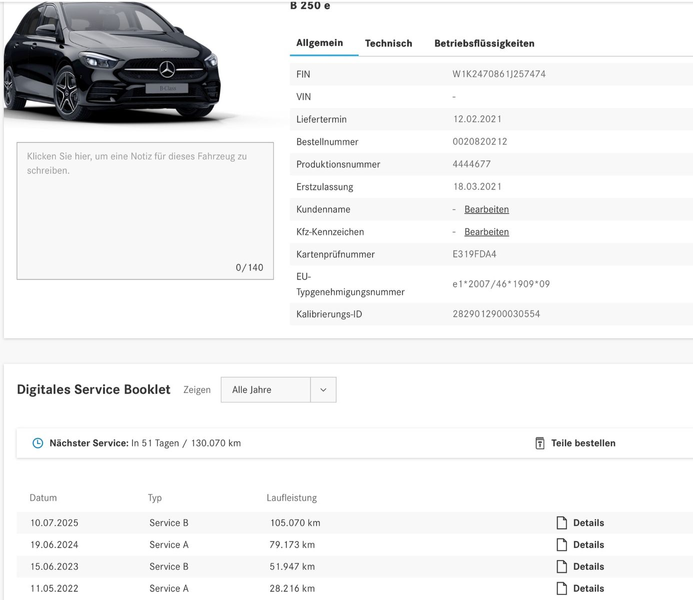This screenshot has height=600, width=693.
Task: Open Details for 10.07.2025 service
Action: pyautogui.click(x=588, y=523)
